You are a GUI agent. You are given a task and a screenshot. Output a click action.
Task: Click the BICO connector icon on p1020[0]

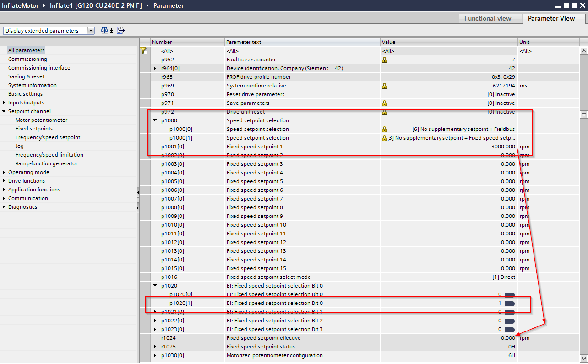510,294
